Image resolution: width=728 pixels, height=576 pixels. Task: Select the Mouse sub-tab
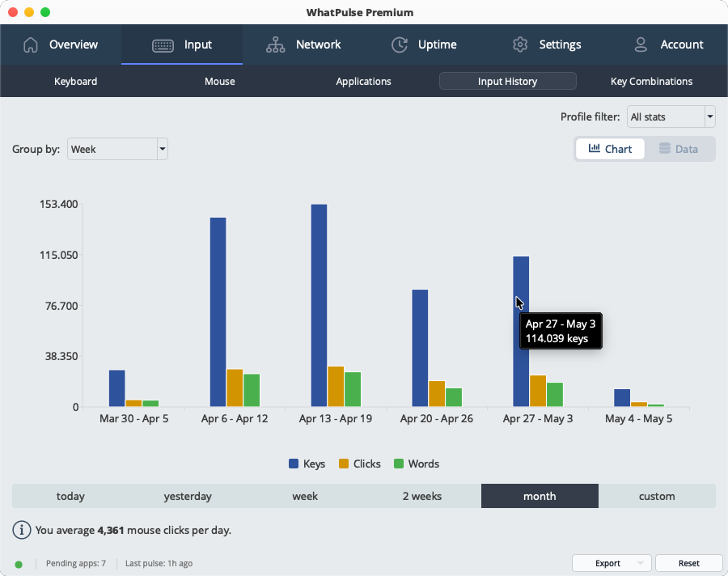click(219, 81)
